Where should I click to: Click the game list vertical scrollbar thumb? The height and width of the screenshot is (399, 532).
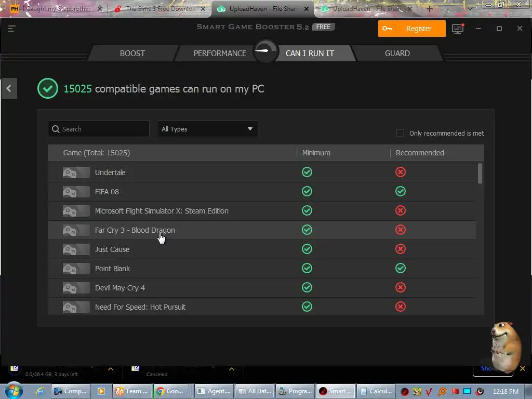pos(480,174)
